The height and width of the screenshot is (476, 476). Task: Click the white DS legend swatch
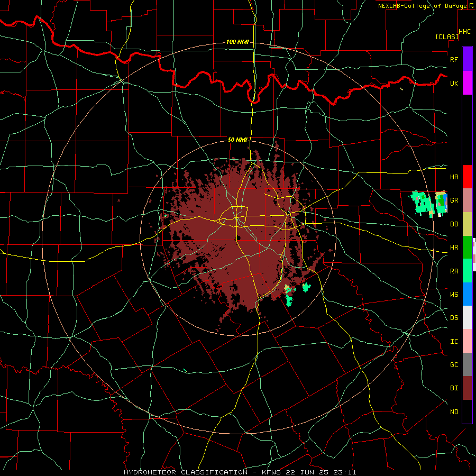coord(467,317)
